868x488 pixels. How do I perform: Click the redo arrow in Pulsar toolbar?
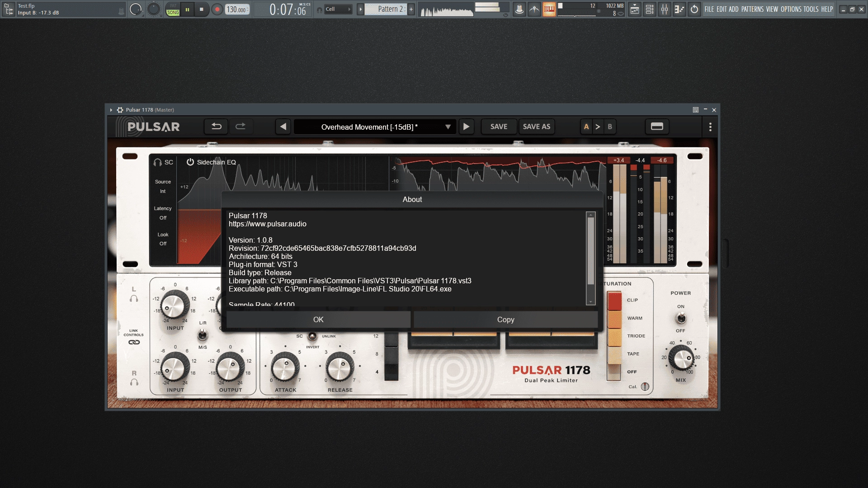[241, 127]
